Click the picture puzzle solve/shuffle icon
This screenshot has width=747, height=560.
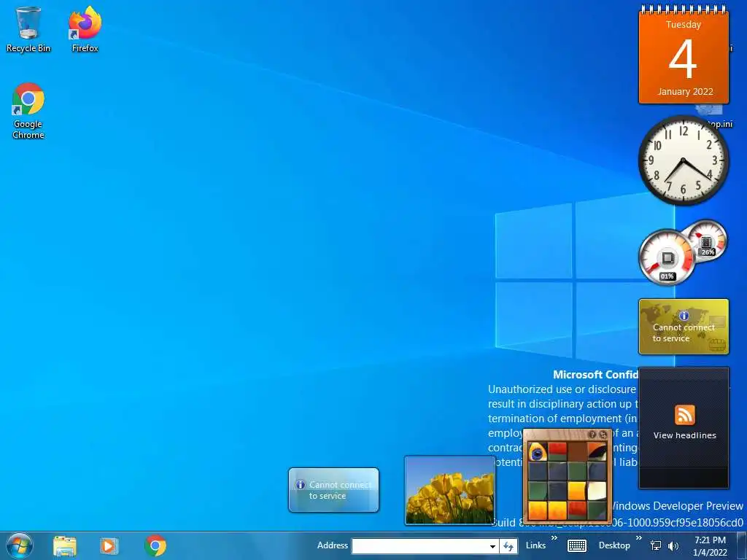click(603, 435)
